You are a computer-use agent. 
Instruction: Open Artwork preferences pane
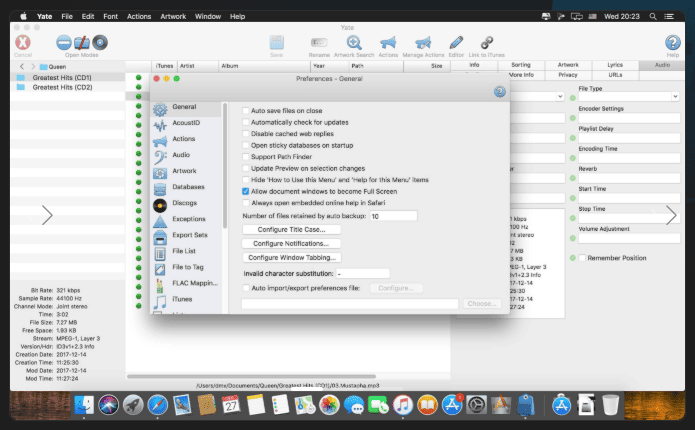[x=187, y=172]
